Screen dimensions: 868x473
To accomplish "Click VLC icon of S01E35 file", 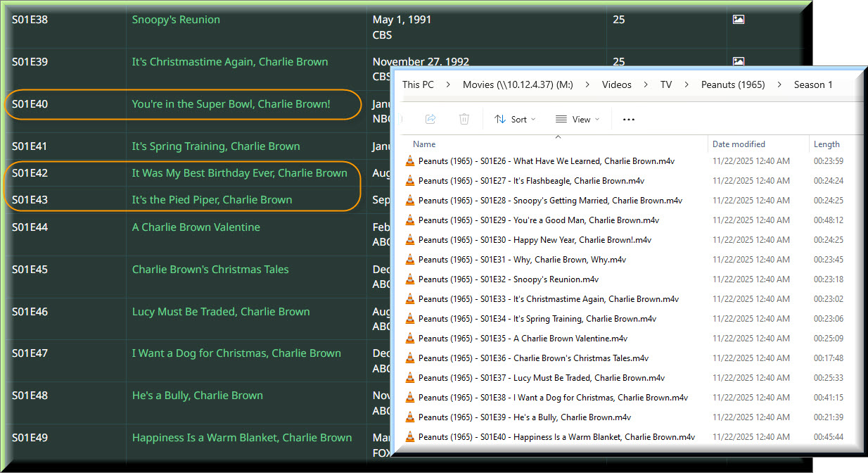I will pos(410,339).
